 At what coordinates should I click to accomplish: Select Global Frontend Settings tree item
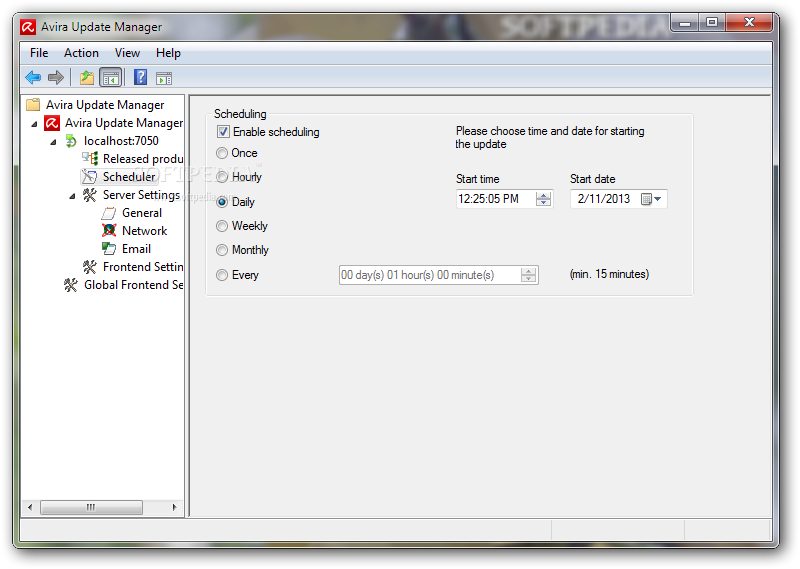tap(133, 285)
